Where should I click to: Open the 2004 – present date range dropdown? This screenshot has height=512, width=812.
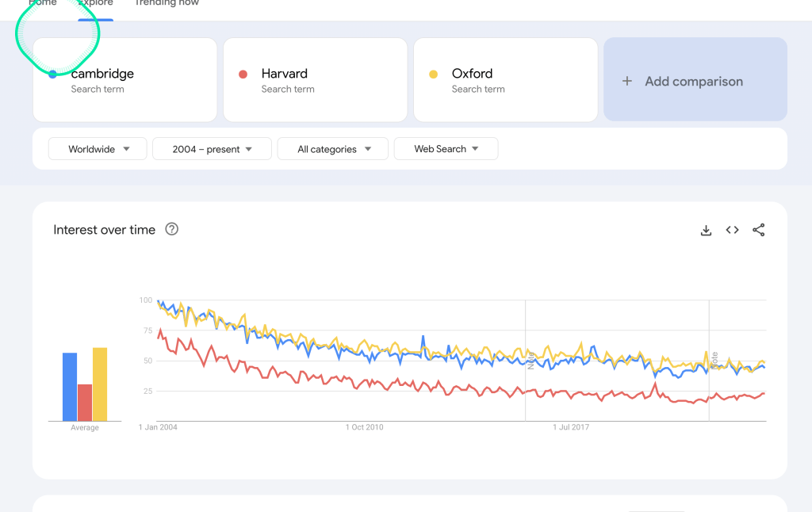(212, 148)
